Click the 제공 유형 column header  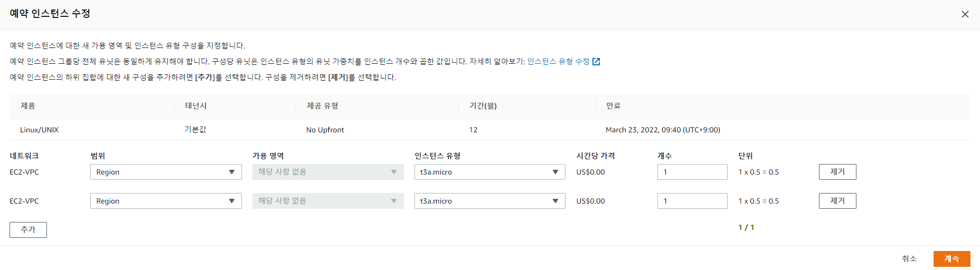(323, 106)
